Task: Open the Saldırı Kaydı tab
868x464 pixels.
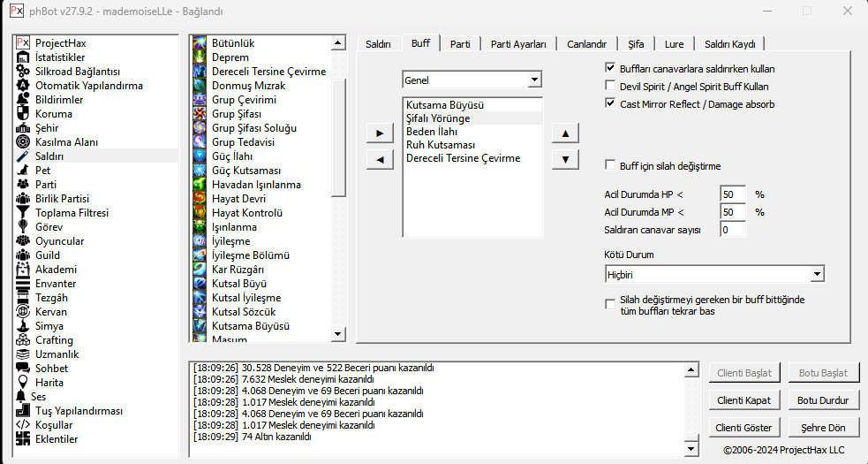Action: [x=729, y=44]
